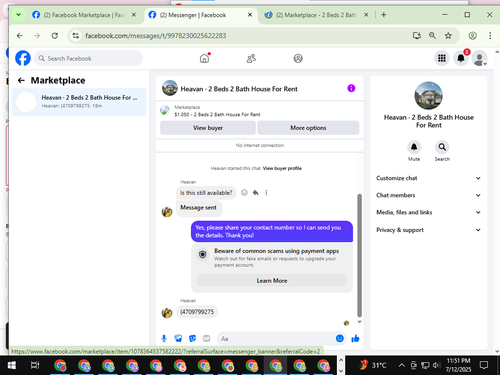500x375 pixels.
Task: React to 'Is this still available?' message
Action: (x=244, y=193)
